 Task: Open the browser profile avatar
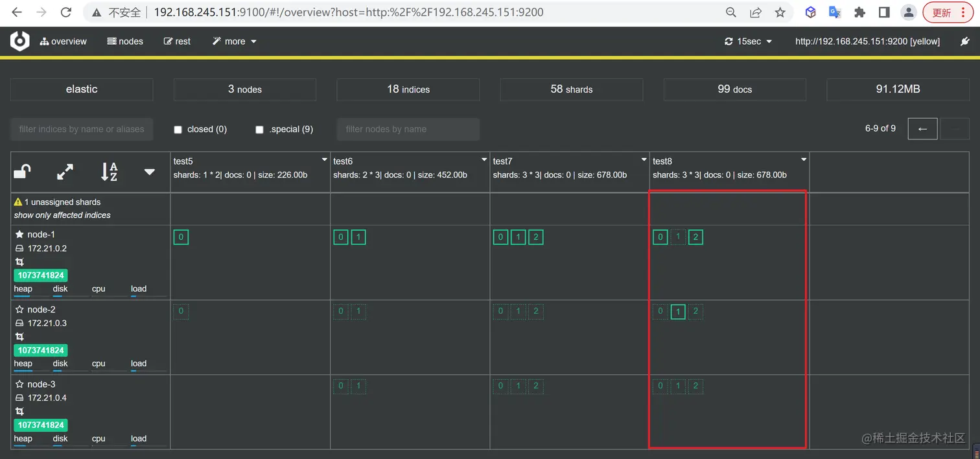909,12
